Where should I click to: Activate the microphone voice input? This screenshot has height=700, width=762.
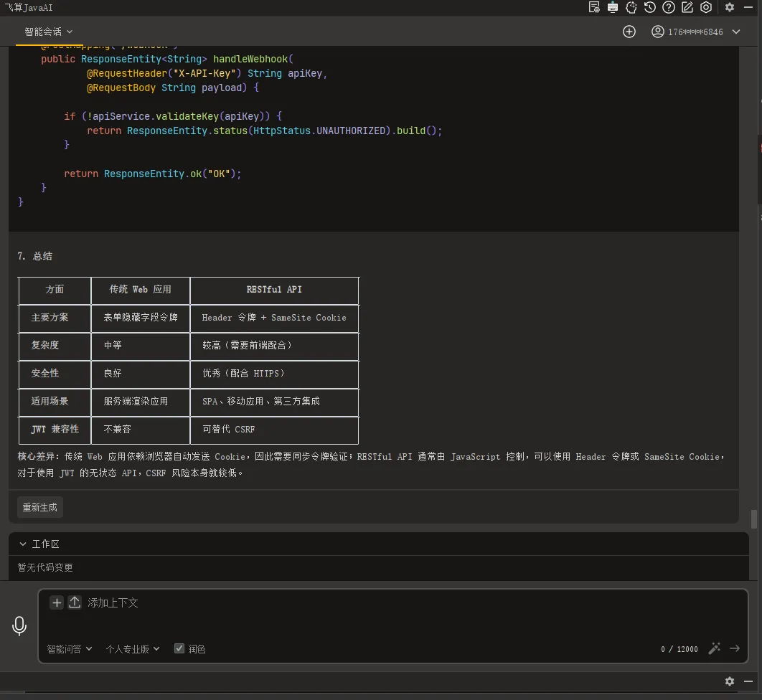(19, 625)
